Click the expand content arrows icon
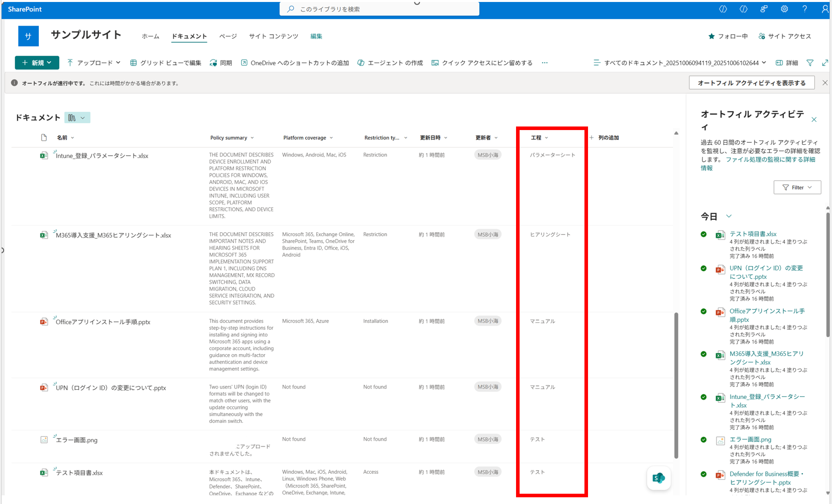 coord(825,63)
